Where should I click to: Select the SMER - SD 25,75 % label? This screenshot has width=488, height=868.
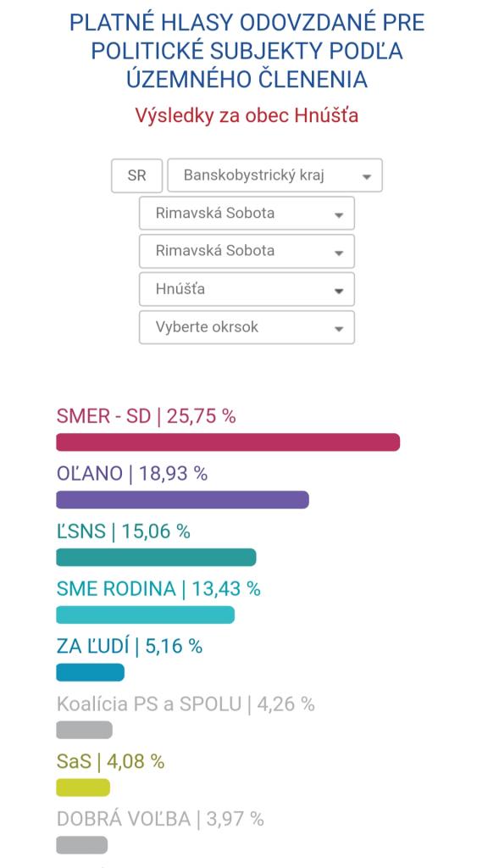[x=146, y=416]
